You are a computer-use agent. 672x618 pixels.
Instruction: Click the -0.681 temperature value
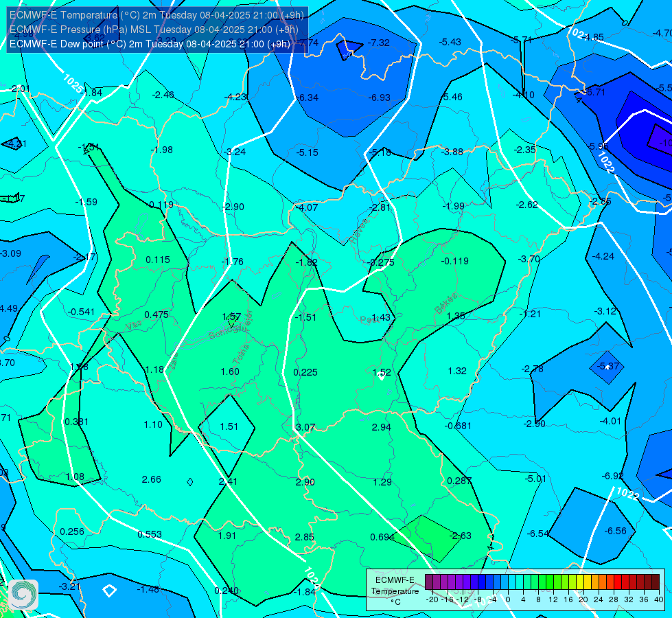click(x=458, y=426)
